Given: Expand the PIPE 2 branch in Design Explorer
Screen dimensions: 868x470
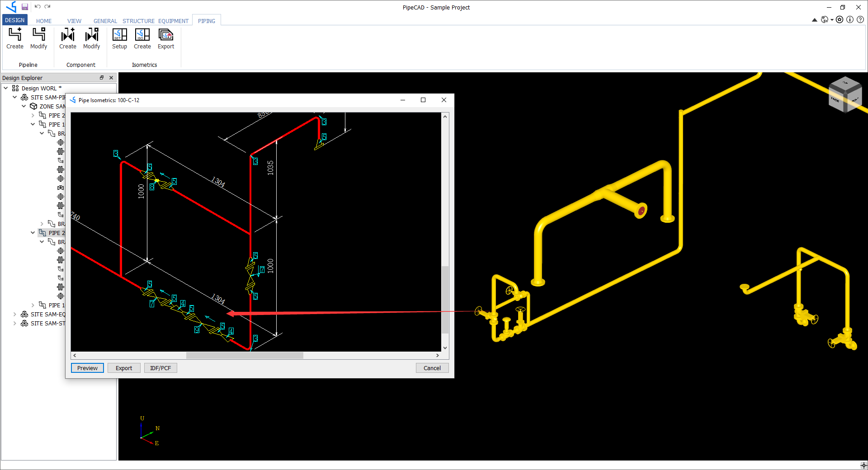Looking at the screenshot, I should pos(33,115).
